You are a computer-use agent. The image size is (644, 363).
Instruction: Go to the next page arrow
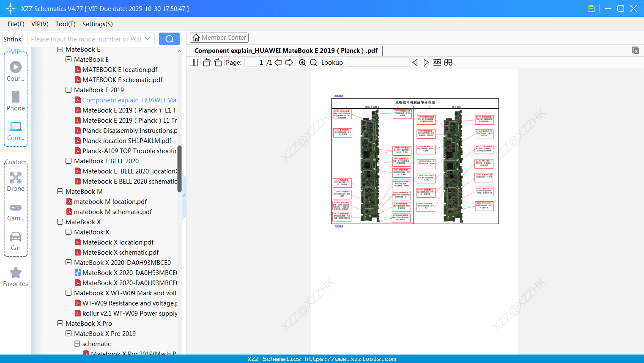pyautogui.click(x=289, y=62)
